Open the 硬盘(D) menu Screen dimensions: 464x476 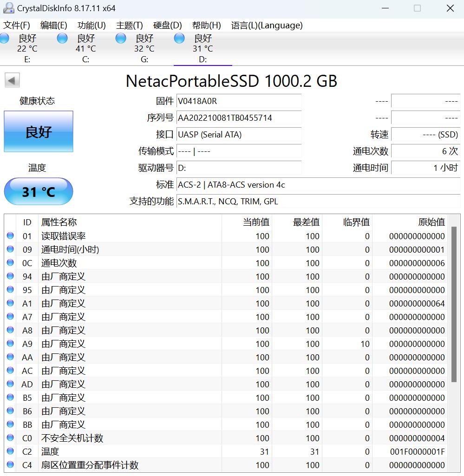click(x=167, y=26)
